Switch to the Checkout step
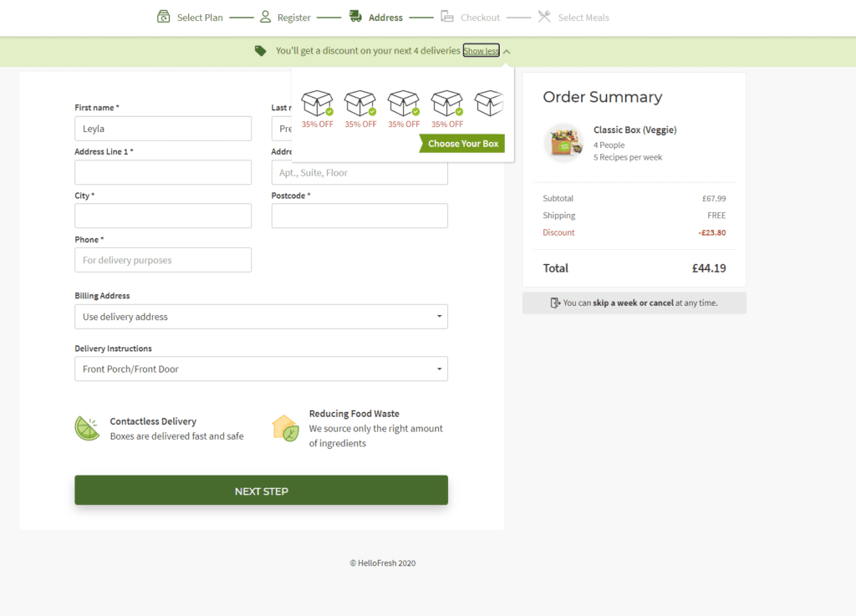Image resolution: width=856 pixels, height=616 pixels. click(x=470, y=16)
